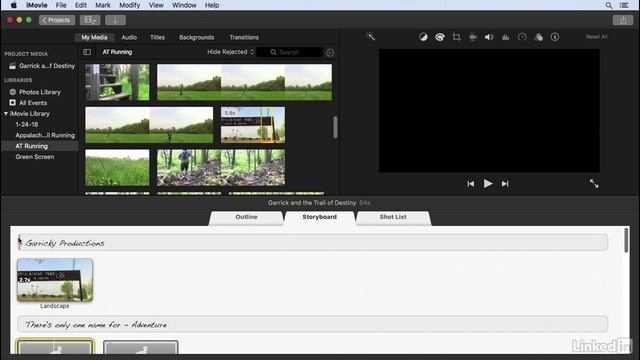Switch to the Outline tab

pos(246,218)
